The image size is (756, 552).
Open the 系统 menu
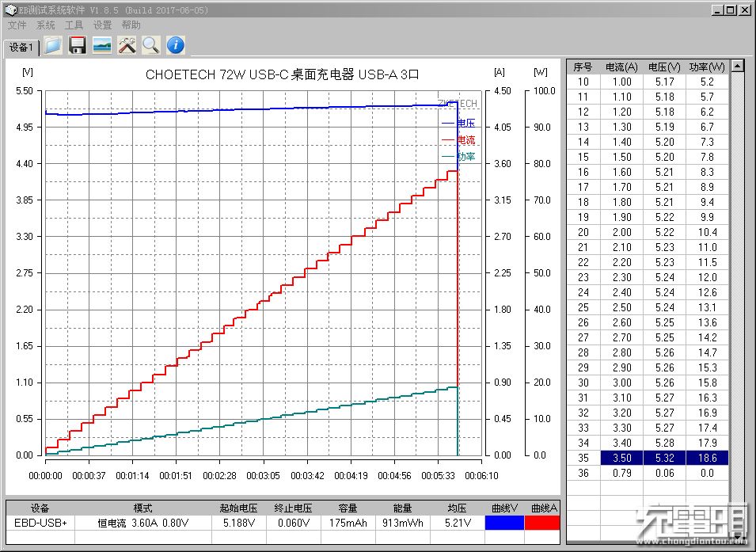click(x=45, y=25)
